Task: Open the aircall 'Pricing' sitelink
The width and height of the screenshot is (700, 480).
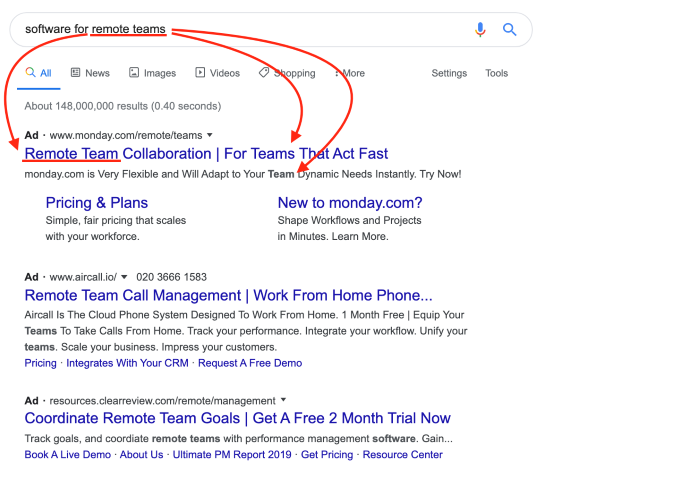Action: pyautogui.click(x=41, y=363)
